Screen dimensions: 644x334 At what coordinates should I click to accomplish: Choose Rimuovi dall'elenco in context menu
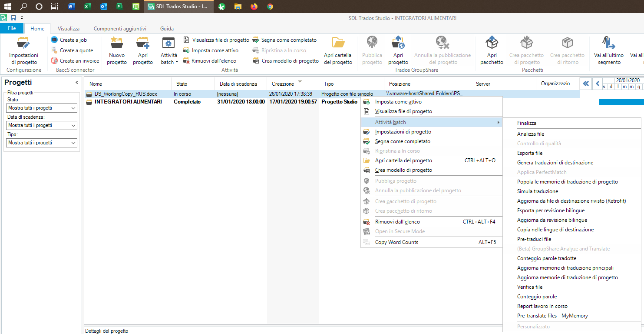click(431, 222)
